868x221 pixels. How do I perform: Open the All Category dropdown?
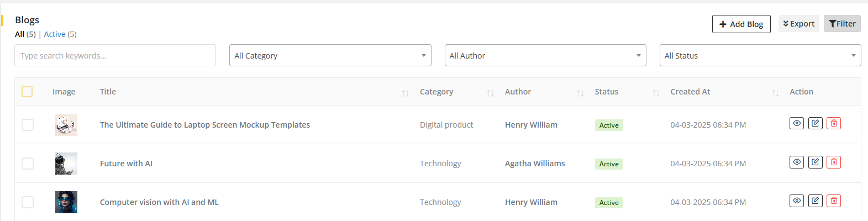click(x=330, y=56)
